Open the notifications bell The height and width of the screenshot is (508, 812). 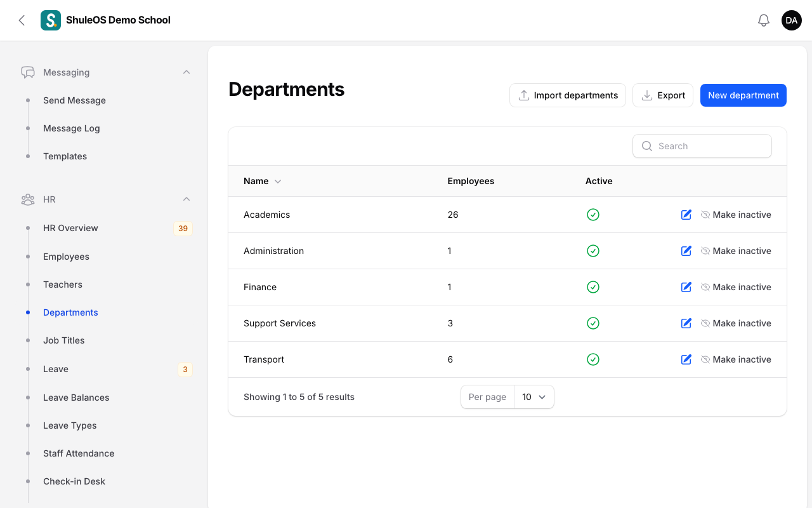[x=764, y=20]
